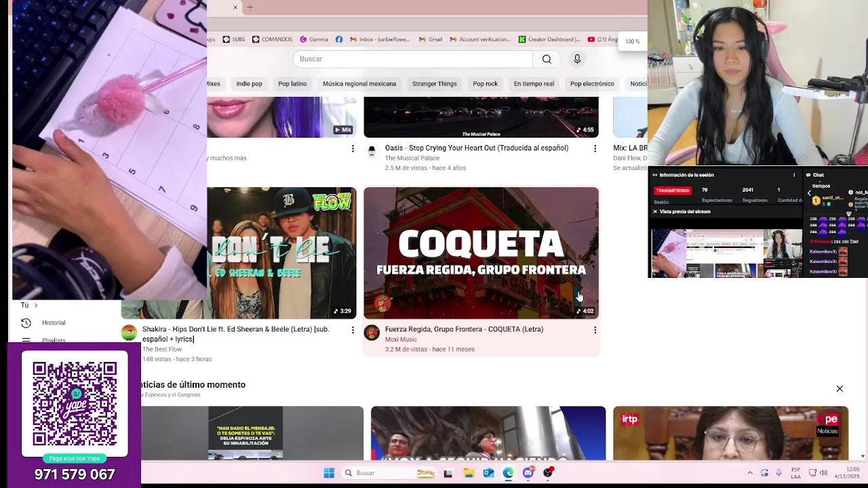Select the Pop latino filter chip
868x488 pixels.
click(292, 83)
